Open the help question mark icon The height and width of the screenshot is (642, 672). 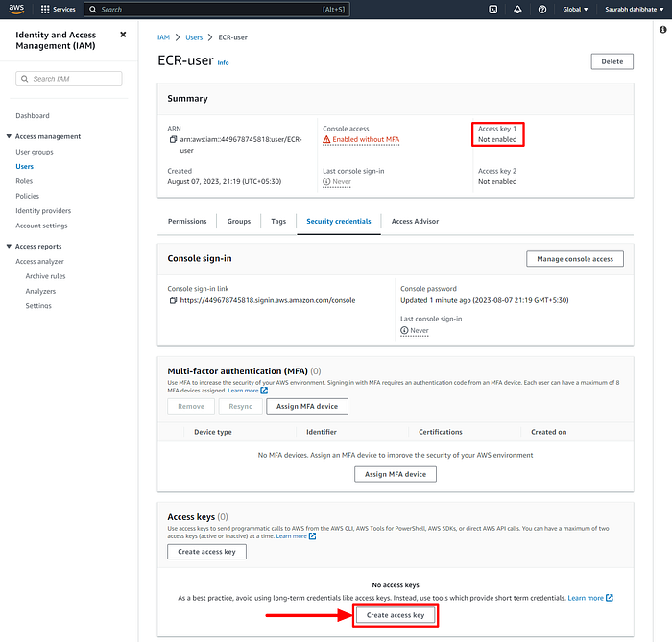542,9
